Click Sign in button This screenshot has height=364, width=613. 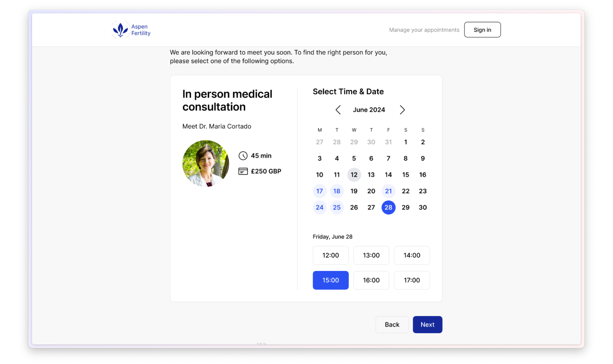483,29
